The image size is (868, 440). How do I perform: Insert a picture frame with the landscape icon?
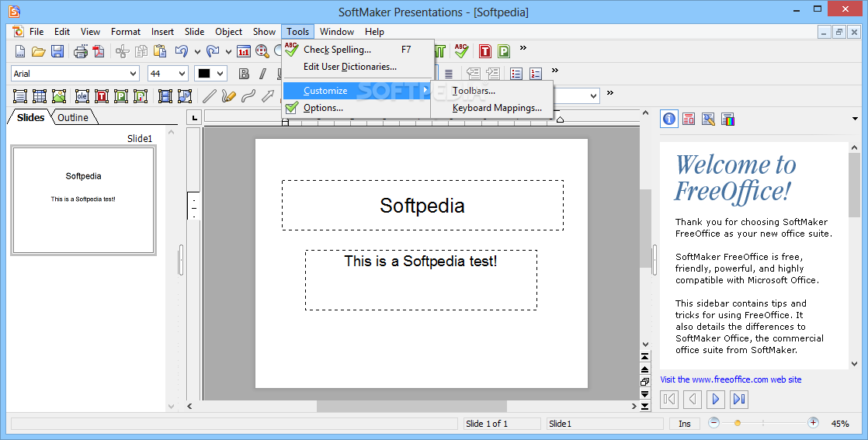tap(59, 96)
